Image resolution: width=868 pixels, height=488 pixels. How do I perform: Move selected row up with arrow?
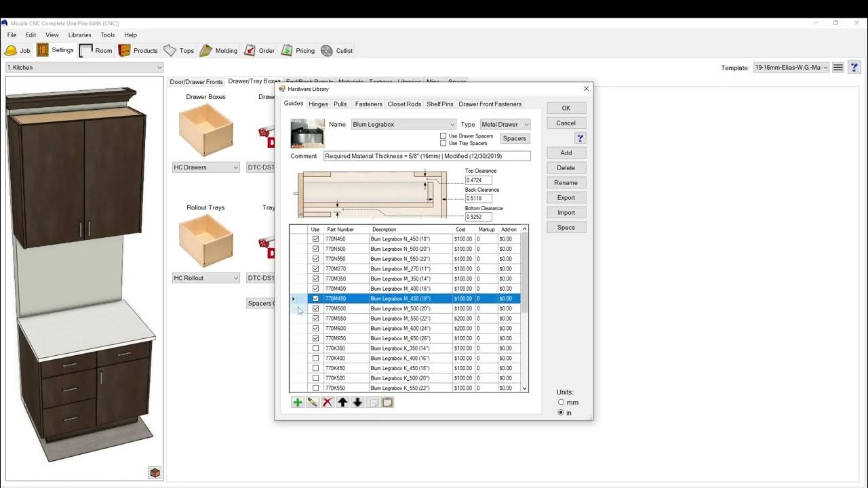point(342,402)
